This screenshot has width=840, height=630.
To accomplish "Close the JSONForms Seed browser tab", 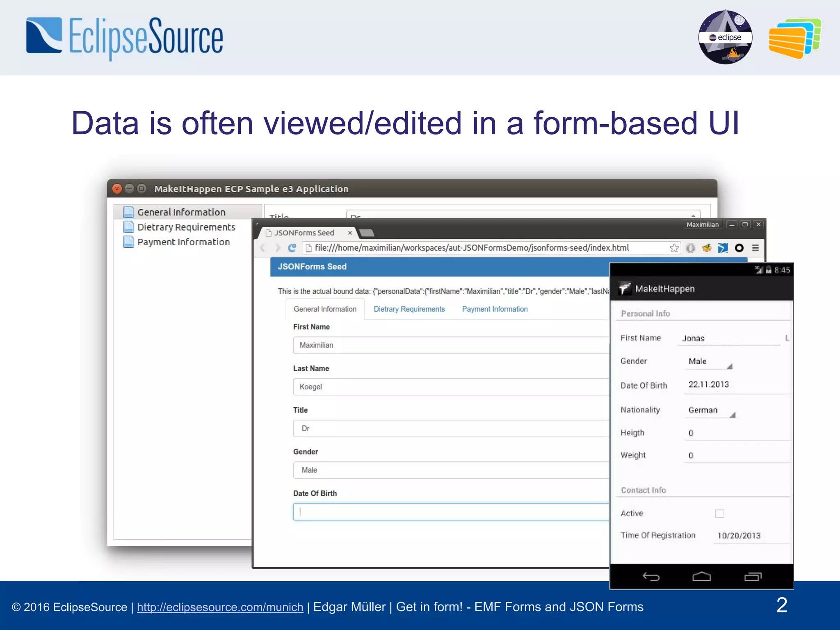I will click(350, 233).
